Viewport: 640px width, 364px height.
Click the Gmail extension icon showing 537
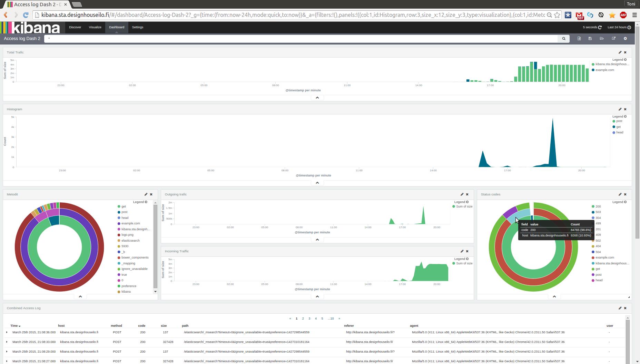579,15
